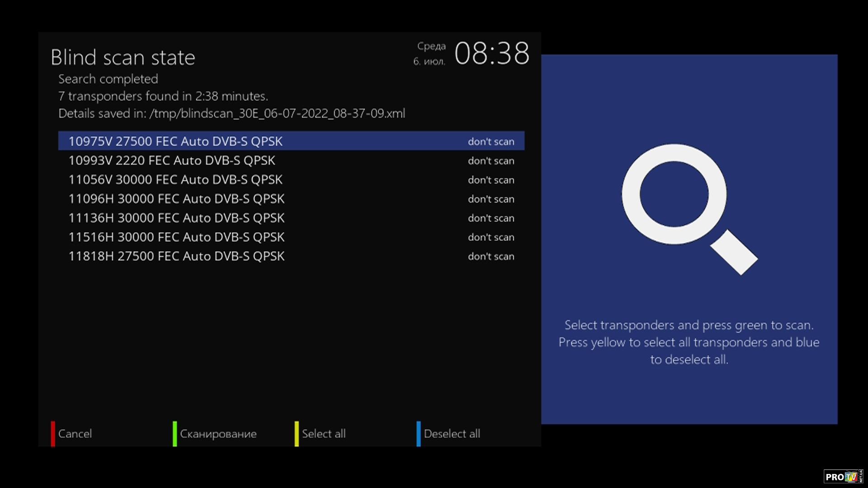
Task: Toggle "don't scan" for 11818H 27500
Action: pyautogui.click(x=491, y=256)
